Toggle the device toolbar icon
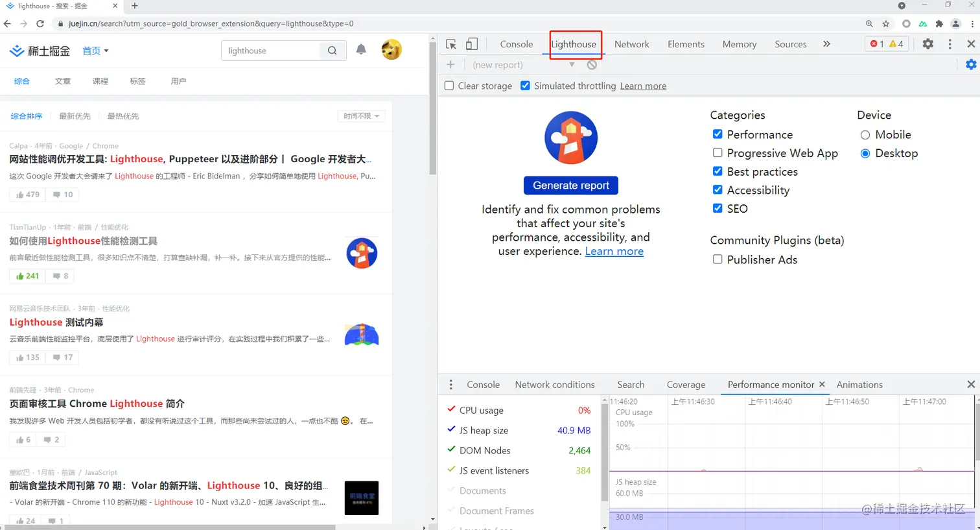 [x=472, y=44]
